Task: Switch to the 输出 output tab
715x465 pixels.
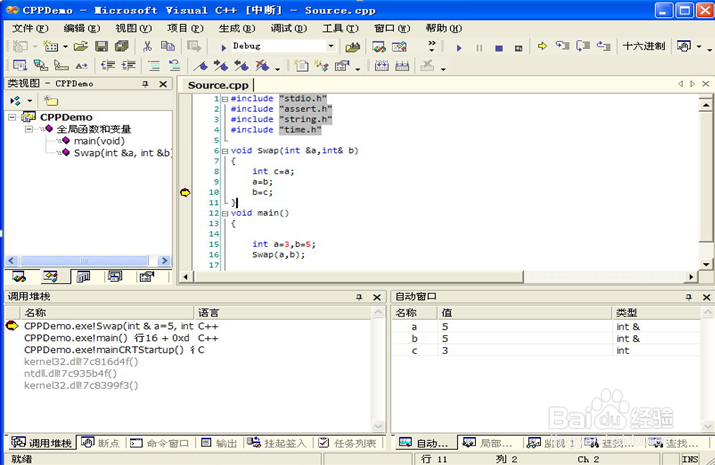Action: click(x=219, y=443)
